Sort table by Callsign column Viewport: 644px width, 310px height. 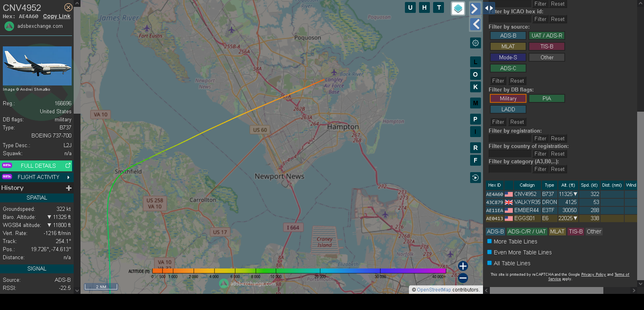[527, 185]
